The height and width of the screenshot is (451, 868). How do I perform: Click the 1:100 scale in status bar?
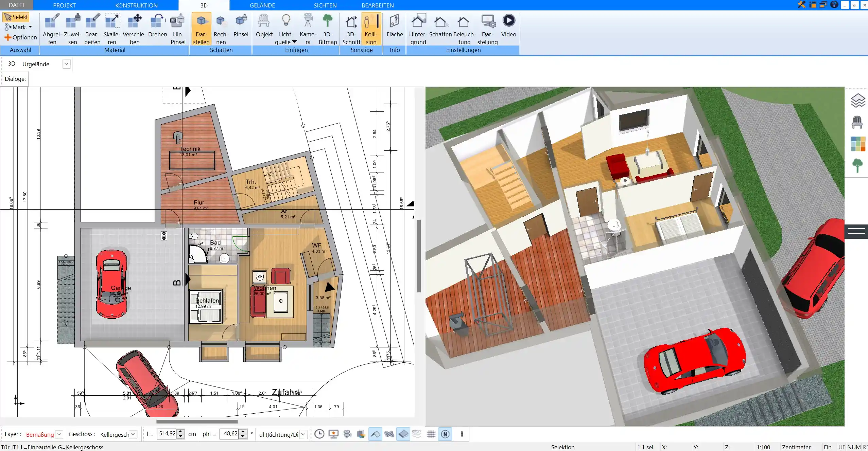[x=763, y=447]
